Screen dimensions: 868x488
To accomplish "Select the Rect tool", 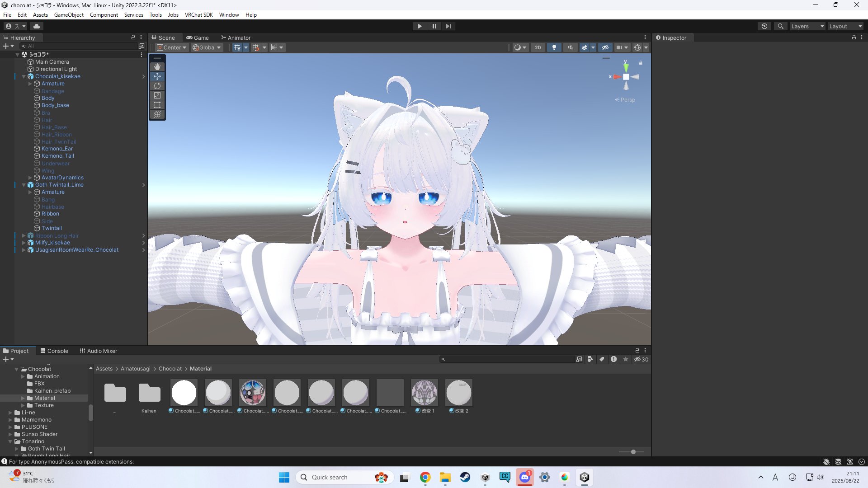I will point(157,105).
